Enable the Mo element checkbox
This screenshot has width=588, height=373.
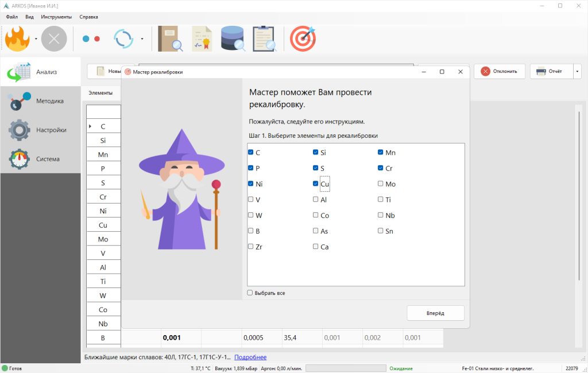381,184
